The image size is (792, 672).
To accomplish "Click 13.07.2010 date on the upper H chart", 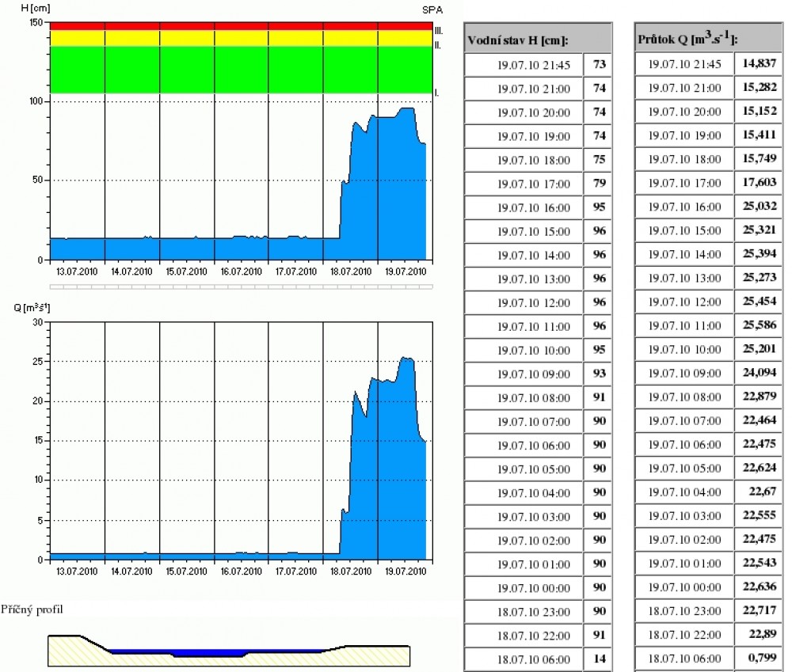I will tap(78, 271).
